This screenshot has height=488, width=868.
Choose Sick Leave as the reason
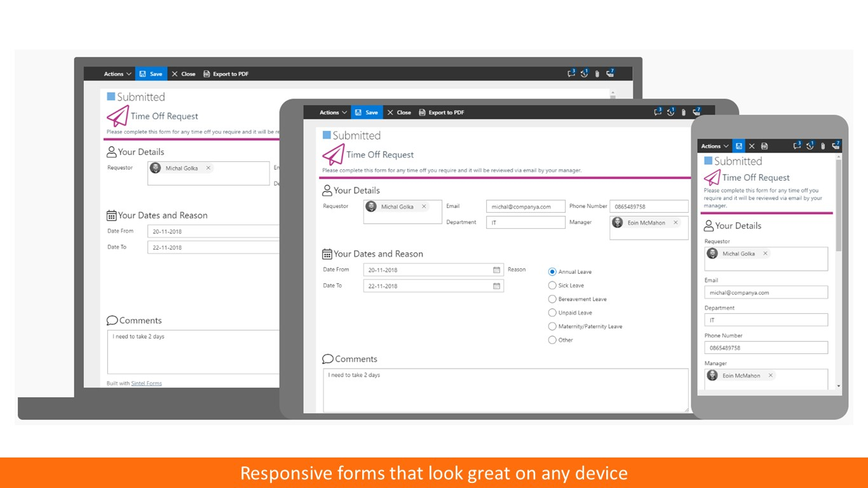click(552, 285)
